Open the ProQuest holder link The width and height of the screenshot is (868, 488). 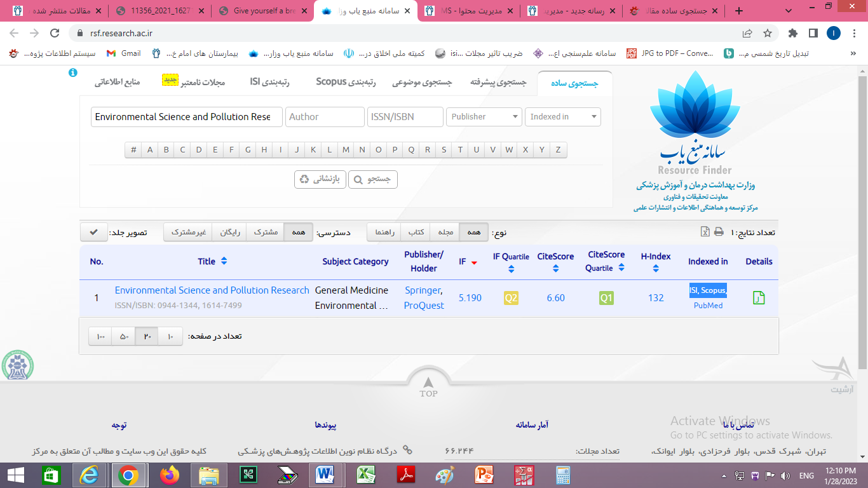[x=424, y=306]
